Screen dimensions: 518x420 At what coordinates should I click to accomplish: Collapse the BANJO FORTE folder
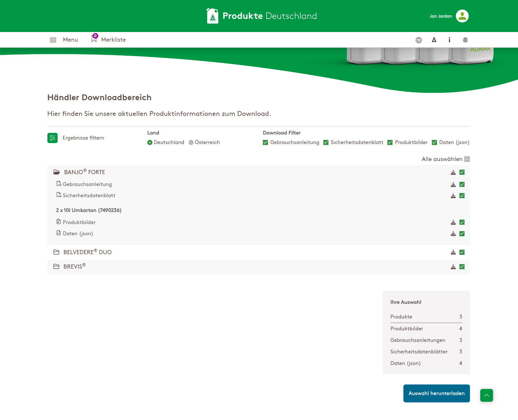tap(57, 172)
